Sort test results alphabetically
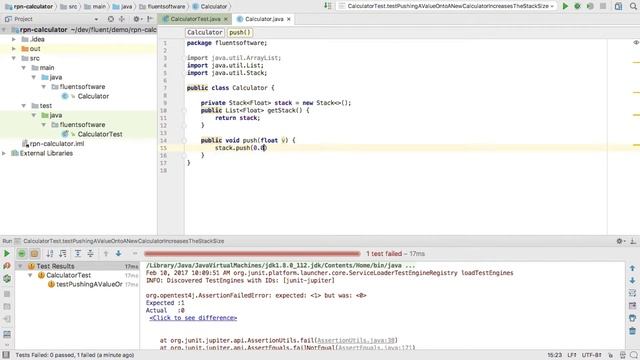This screenshot has width=640, height=360. click(x=50, y=253)
